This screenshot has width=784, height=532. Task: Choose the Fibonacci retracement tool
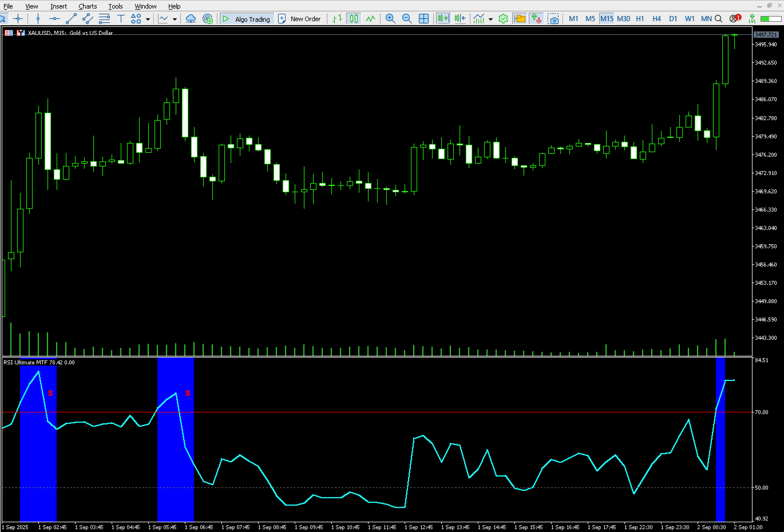[104, 19]
